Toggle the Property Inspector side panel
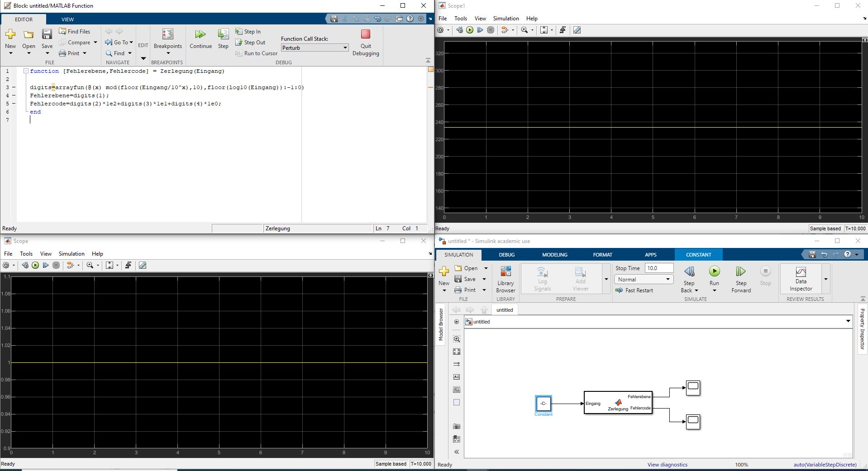This screenshot has width=868, height=471. point(862,329)
